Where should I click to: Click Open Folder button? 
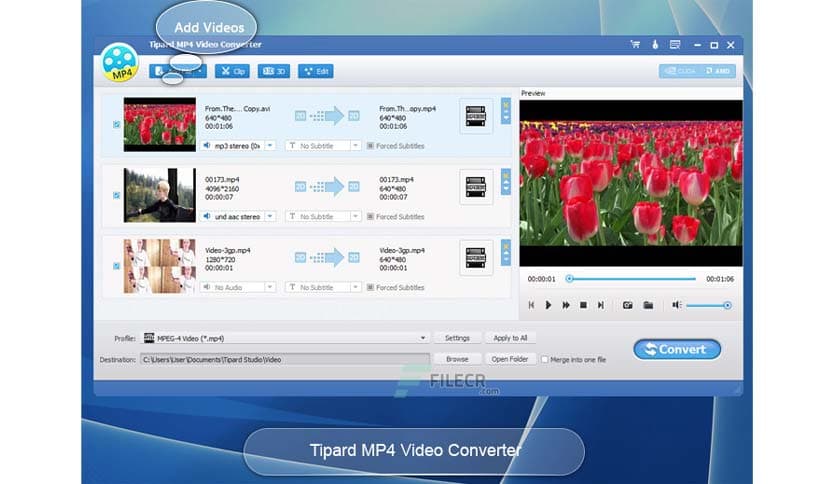click(x=510, y=359)
